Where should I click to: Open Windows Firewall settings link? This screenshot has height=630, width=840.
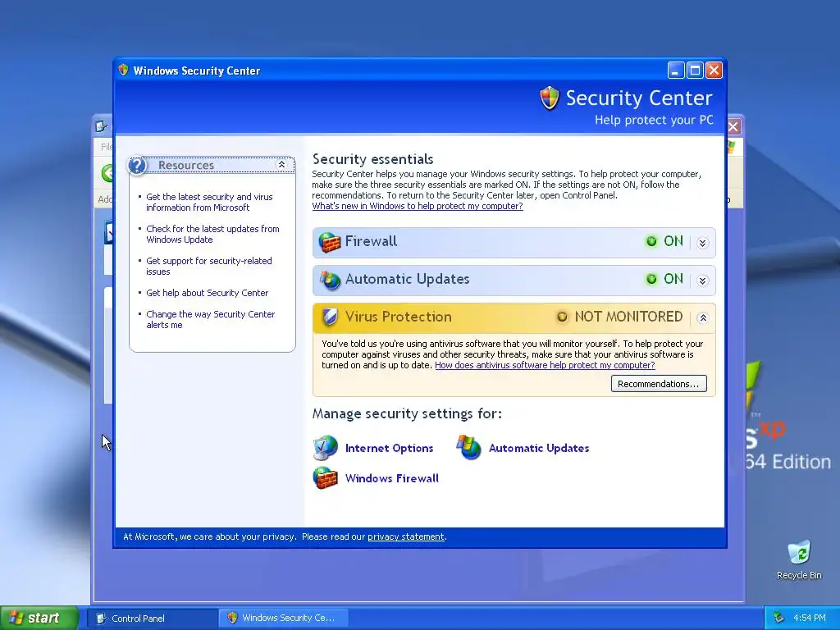[392, 478]
